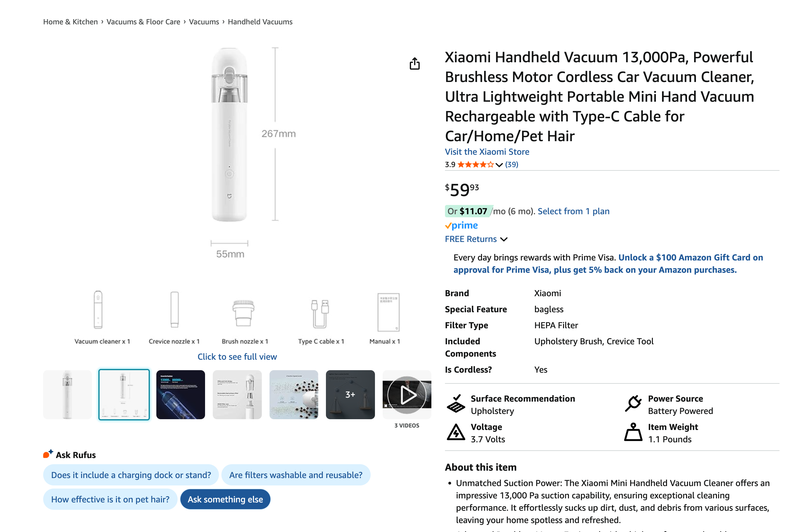The height and width of the screenshot is (532, 790).
Task: Go to Vacuums & Floor Care breadcrumb
Action: pyautogui.click(x=143, y=22)
